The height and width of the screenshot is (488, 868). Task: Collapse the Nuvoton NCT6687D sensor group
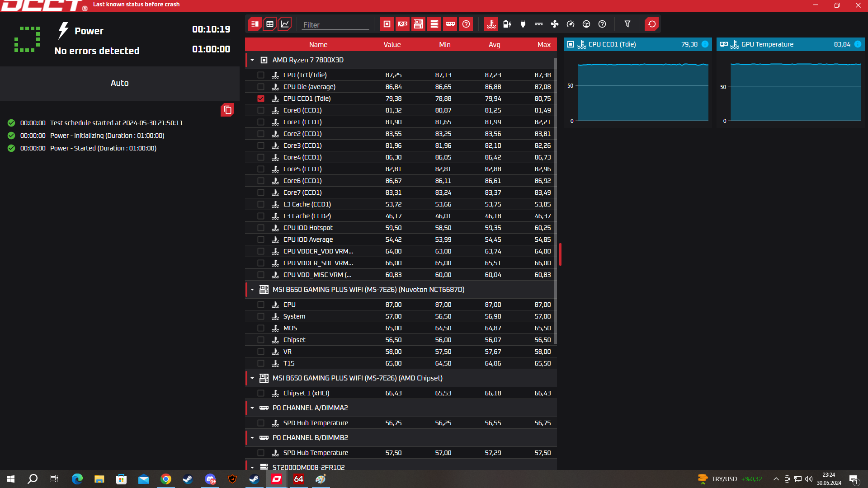point(252,290)
